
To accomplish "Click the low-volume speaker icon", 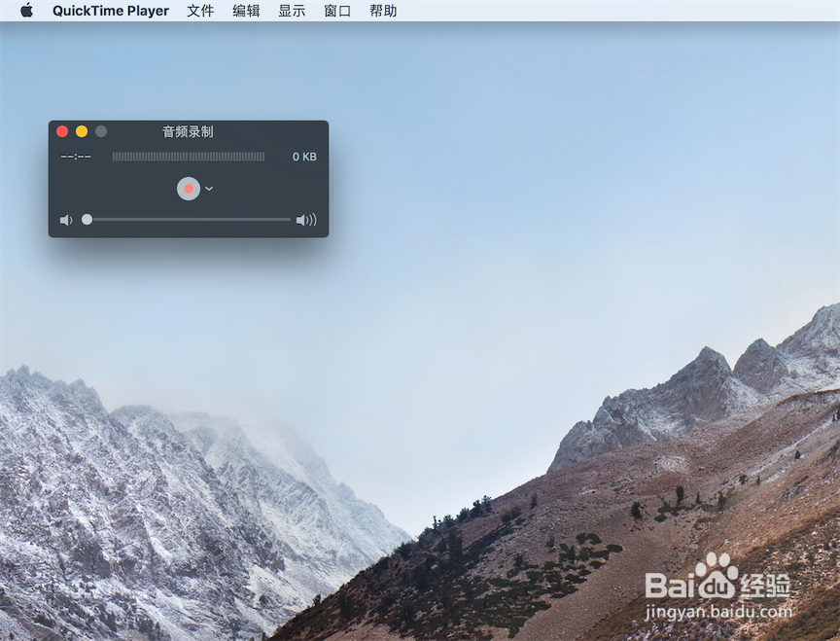I will coord(65,219).
